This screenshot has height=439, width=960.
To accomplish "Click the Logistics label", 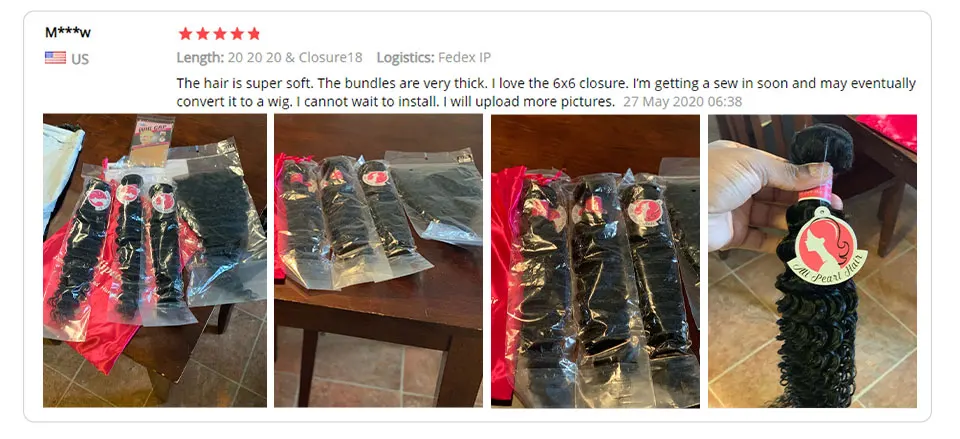I will (x=405, y=58).
